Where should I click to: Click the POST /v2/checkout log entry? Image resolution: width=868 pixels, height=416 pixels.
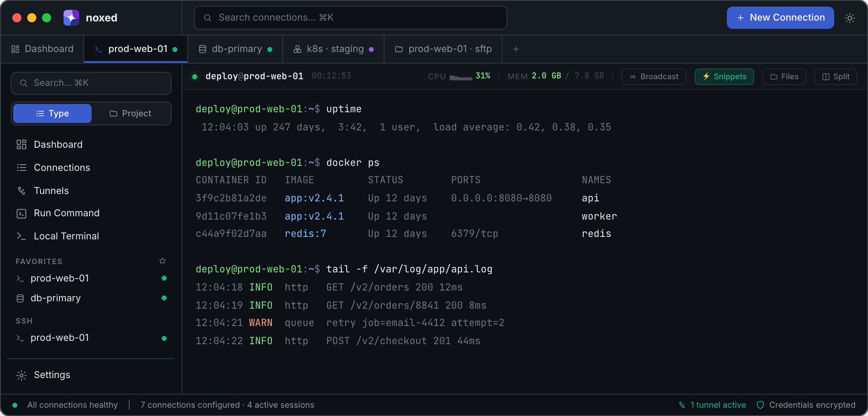(x=403, y=341)
